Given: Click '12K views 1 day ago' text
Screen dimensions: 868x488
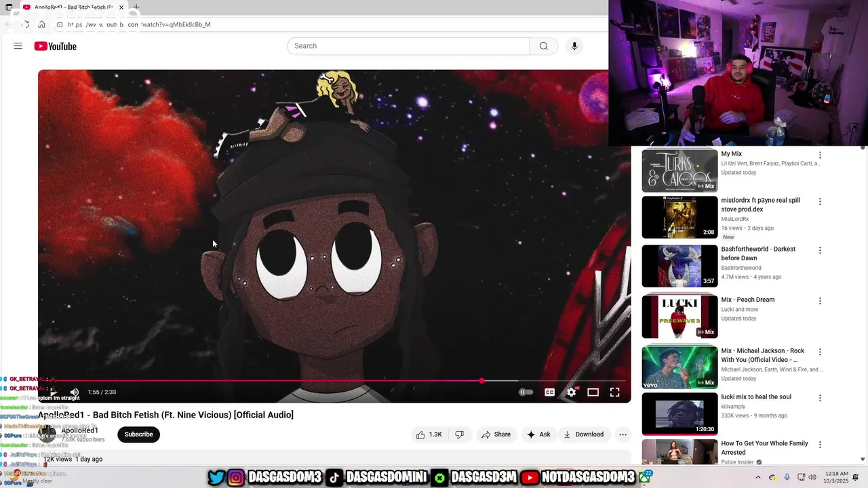Looking at the screenshot, I should tap(73, 459).
